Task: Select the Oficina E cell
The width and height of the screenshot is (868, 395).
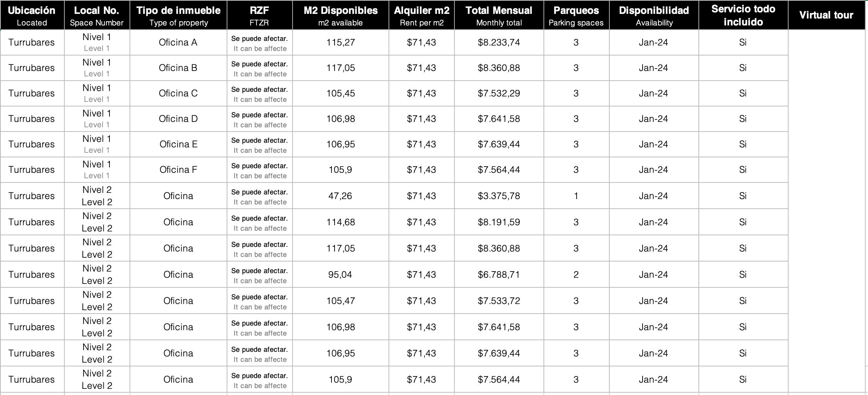Action: point(178,144)
